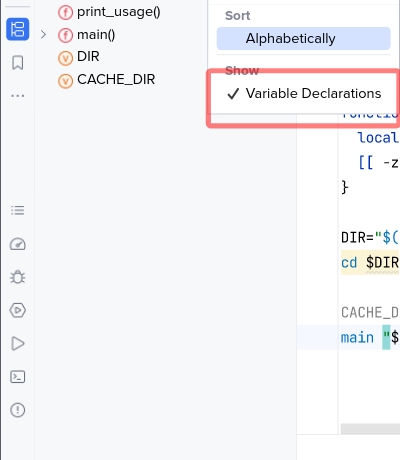Click the variable icon beside CACHE_DIR
This screenshot has height=460, width=400.
pos(65,81)
